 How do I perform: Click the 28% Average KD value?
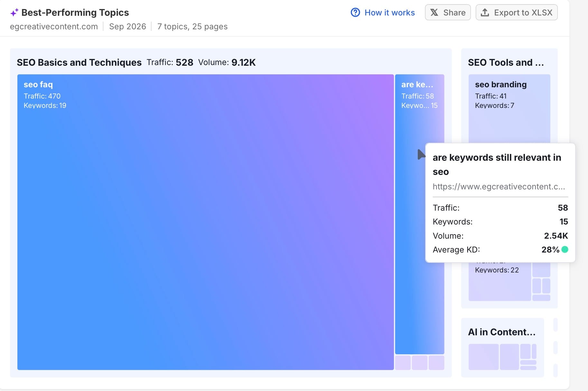(x=550, y=250)
